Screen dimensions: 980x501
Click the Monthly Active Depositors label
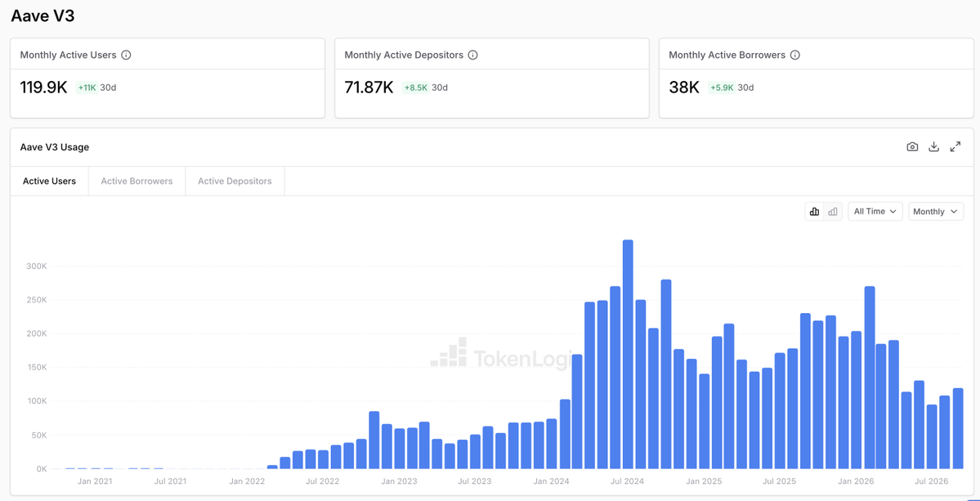[x=404, y=55]
